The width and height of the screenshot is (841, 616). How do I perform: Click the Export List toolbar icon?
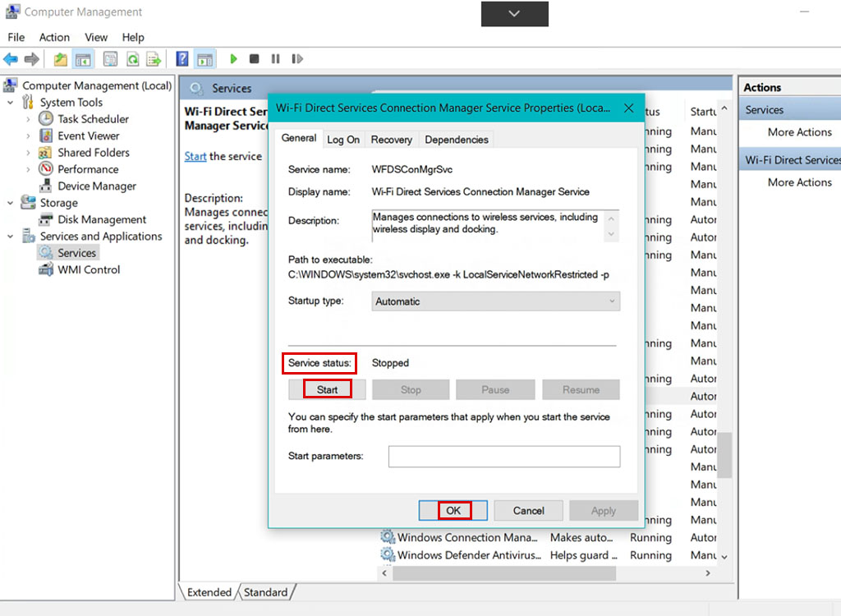(x=154, y=59)
